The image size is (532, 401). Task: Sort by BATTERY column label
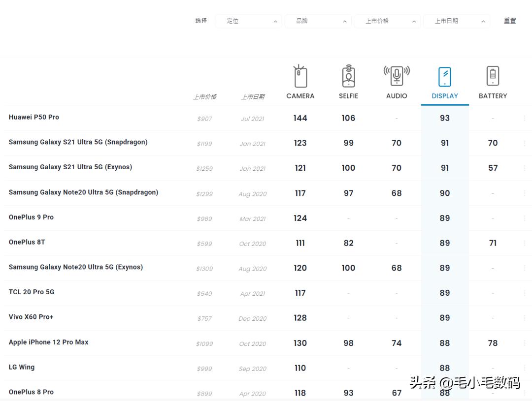coord(493,96)
